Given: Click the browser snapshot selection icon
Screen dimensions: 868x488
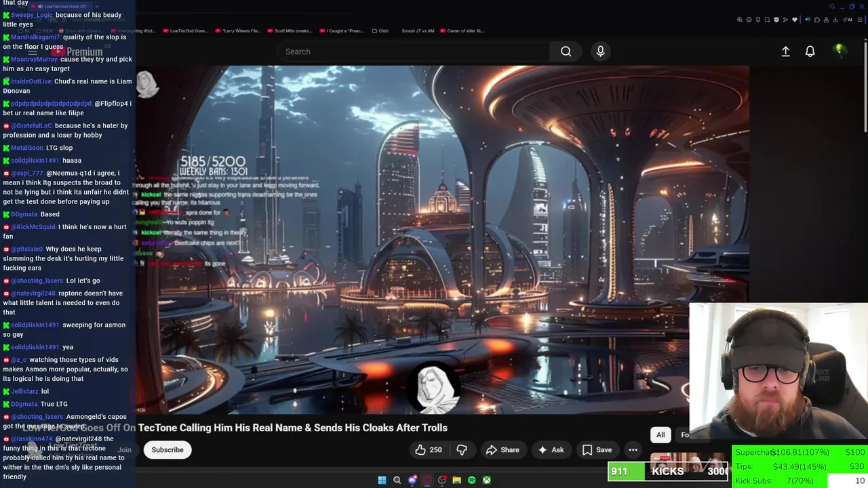Looking at the screenshot, I should tap(767, 20).
